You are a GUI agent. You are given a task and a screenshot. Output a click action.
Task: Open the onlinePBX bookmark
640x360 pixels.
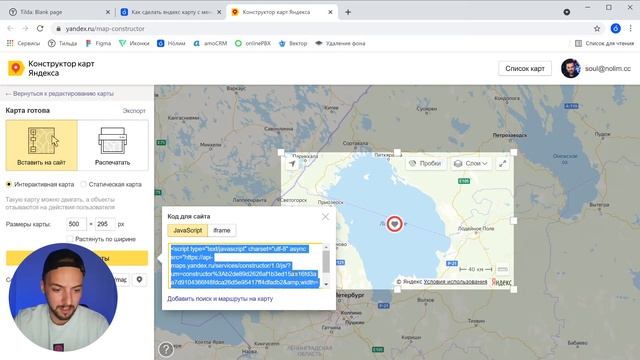tap(253, 43)
